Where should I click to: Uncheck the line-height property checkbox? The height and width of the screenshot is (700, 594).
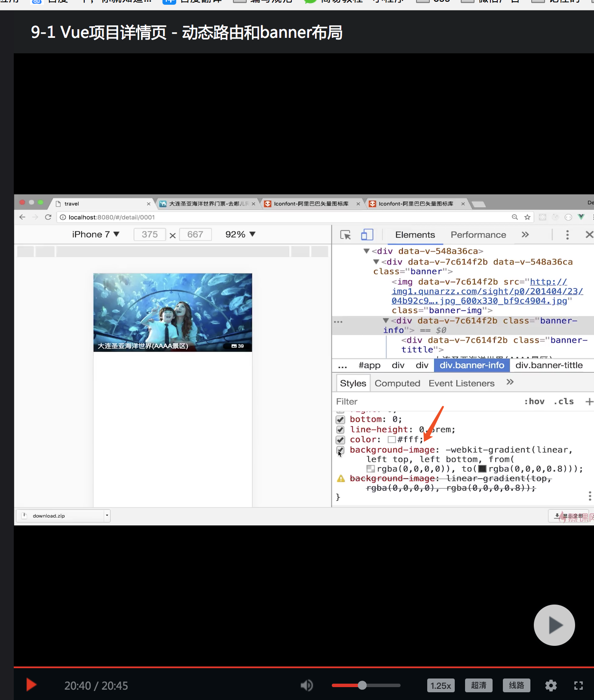pyautogui.click(x=340, y=430)
